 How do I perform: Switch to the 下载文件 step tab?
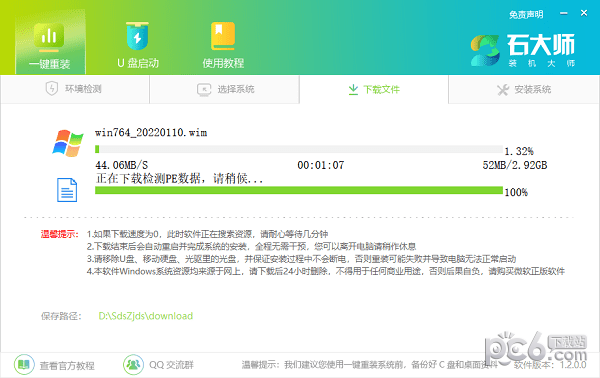tap(374, 90)
